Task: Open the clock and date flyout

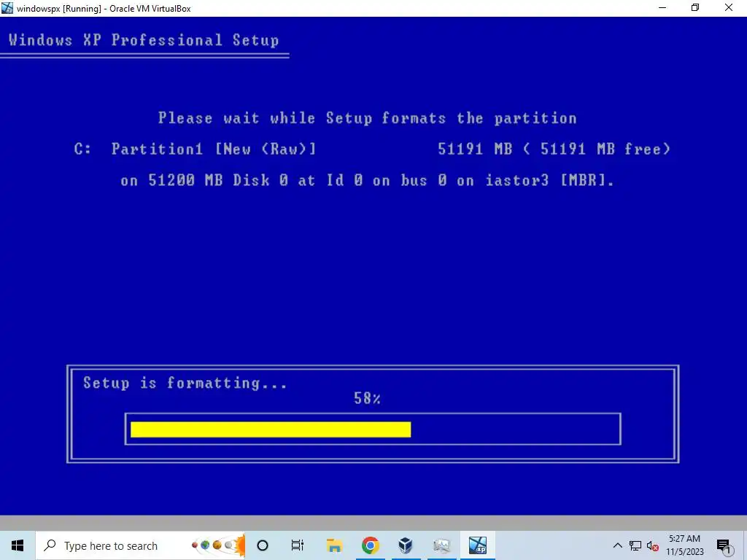Action: coord(684,545)
